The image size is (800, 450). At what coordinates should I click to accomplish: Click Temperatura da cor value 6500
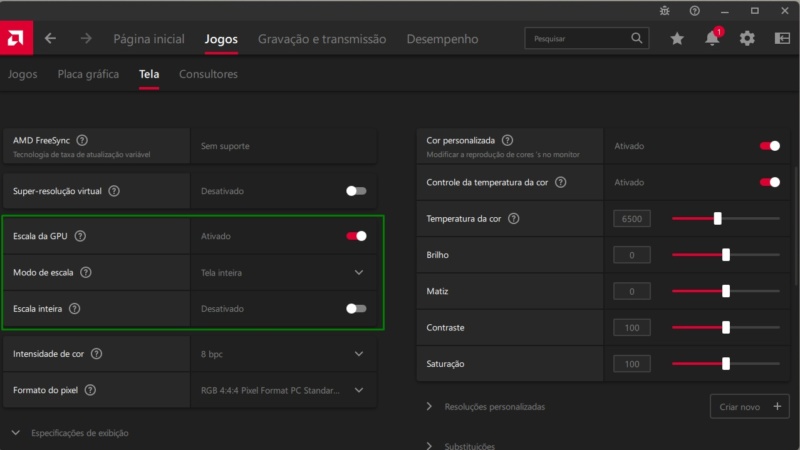pos(632,219)
